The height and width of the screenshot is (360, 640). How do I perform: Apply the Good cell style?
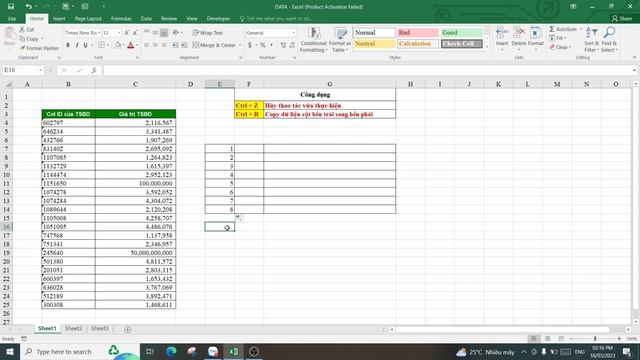[x=462, y=33]
